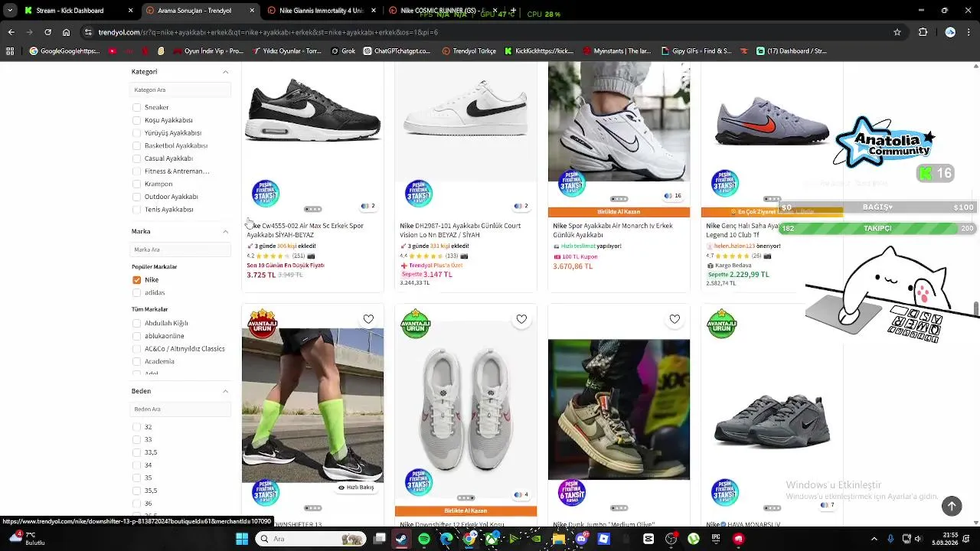This screenshot has width=980, height=551.
Task: Bookmark this page with the star icon
Action: [897, 32]
